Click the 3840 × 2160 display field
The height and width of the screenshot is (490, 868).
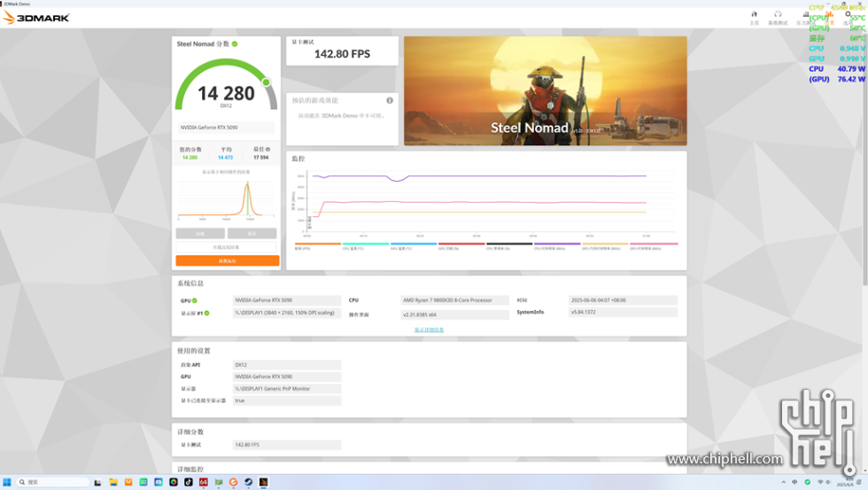point(287,313)
